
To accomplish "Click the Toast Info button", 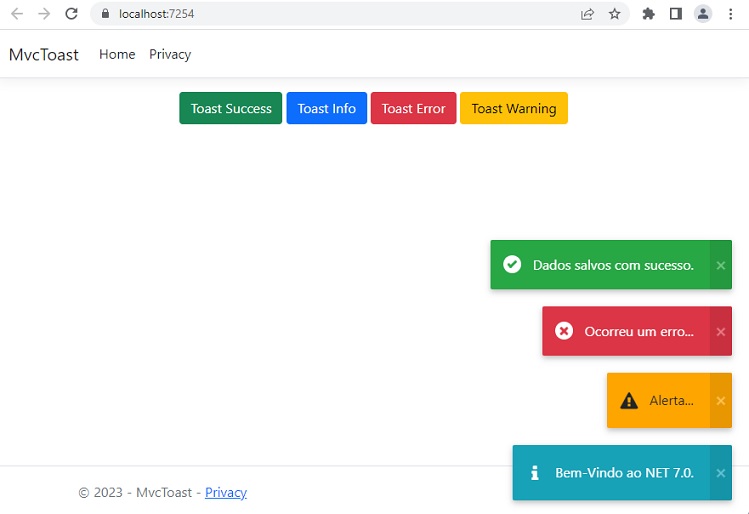I will tap(327, 108).
